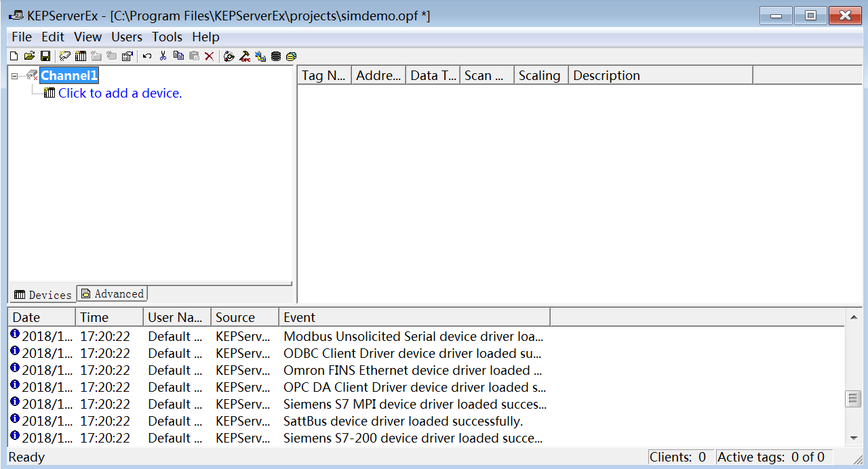Click the New Project toolbar icon

click(x=14, y=56)
